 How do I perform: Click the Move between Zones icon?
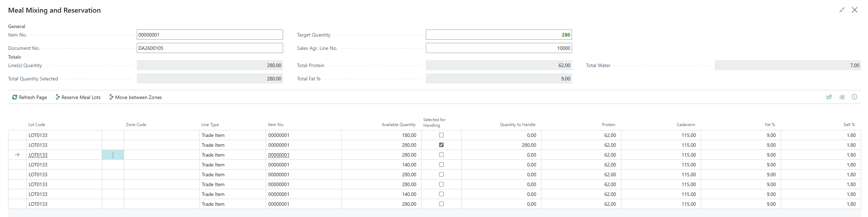(x=111, y=97)
